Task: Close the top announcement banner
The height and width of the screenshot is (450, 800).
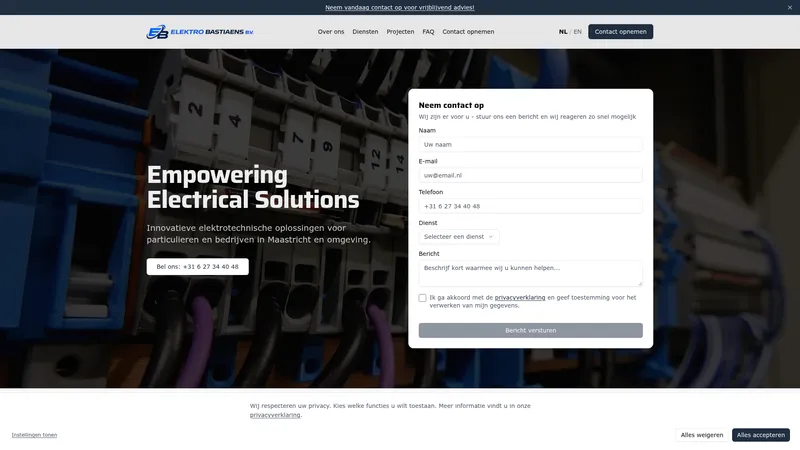Action: pyautogui.click(x=789, y=8)
